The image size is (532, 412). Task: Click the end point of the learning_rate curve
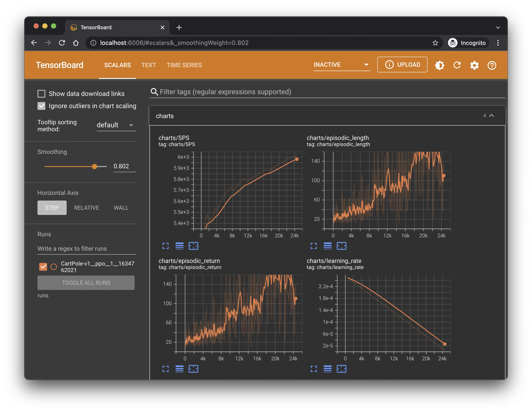pyautogui.click(x=445, y=344)
